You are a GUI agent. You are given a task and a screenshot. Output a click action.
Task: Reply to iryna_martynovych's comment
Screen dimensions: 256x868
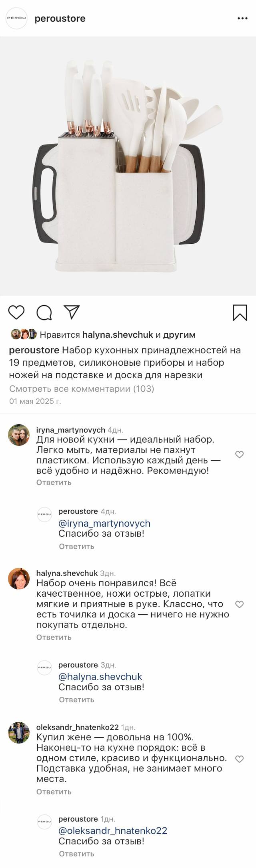54,482
